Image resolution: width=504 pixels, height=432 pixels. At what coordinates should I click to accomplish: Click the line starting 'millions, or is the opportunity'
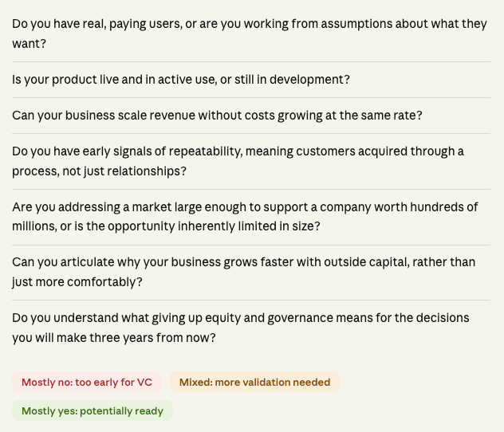[166, 226]
